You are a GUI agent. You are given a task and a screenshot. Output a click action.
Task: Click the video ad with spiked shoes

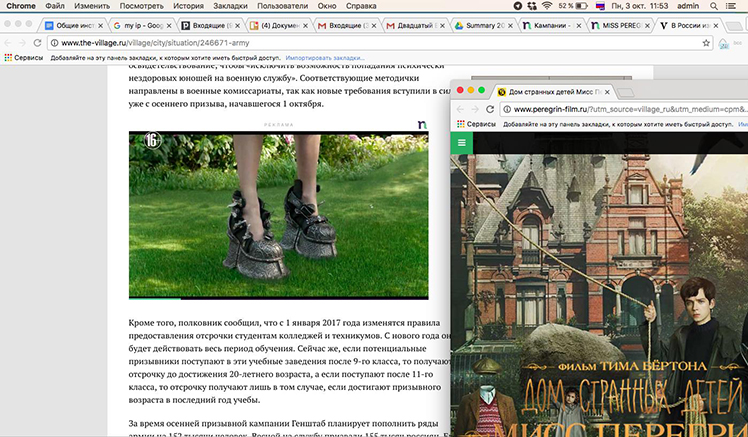(279, 215)
